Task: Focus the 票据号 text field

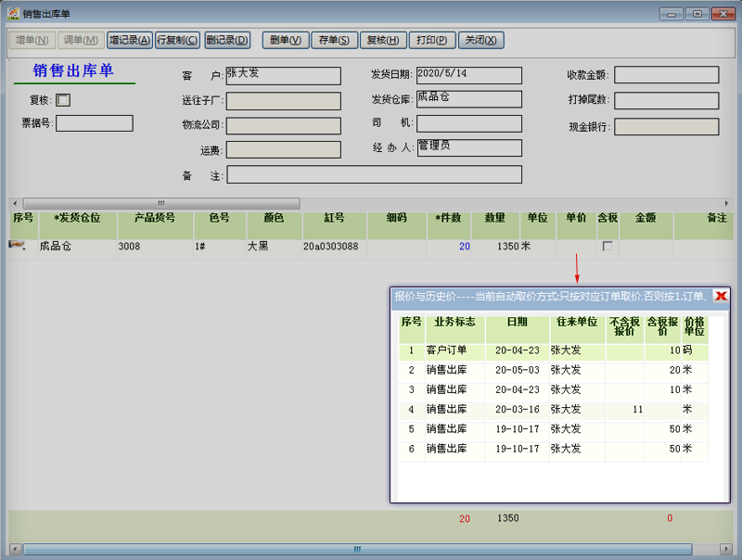Action: [95, 123]
